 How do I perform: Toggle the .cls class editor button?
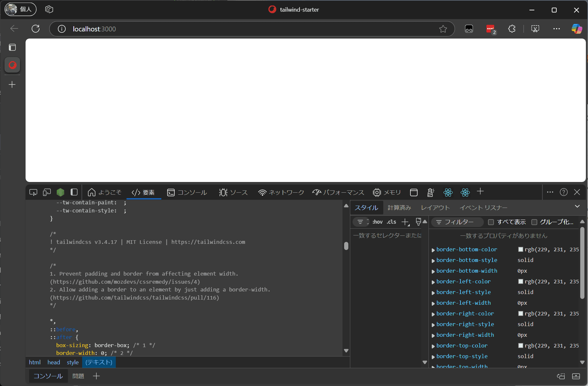(x=391, y=222)
